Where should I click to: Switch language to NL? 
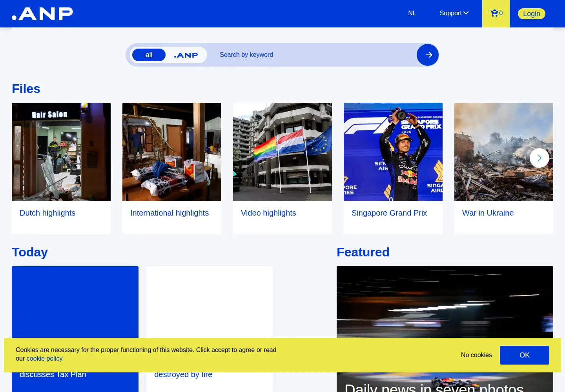(412, 13)
